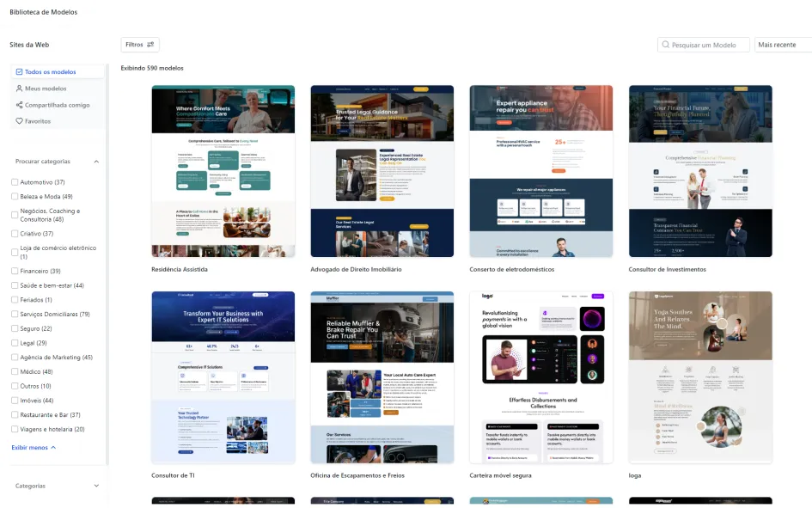Open Consultor de Investimentos template thumbnail
The height and width of the screenshot is (508, 812).
tap(700, 171)
